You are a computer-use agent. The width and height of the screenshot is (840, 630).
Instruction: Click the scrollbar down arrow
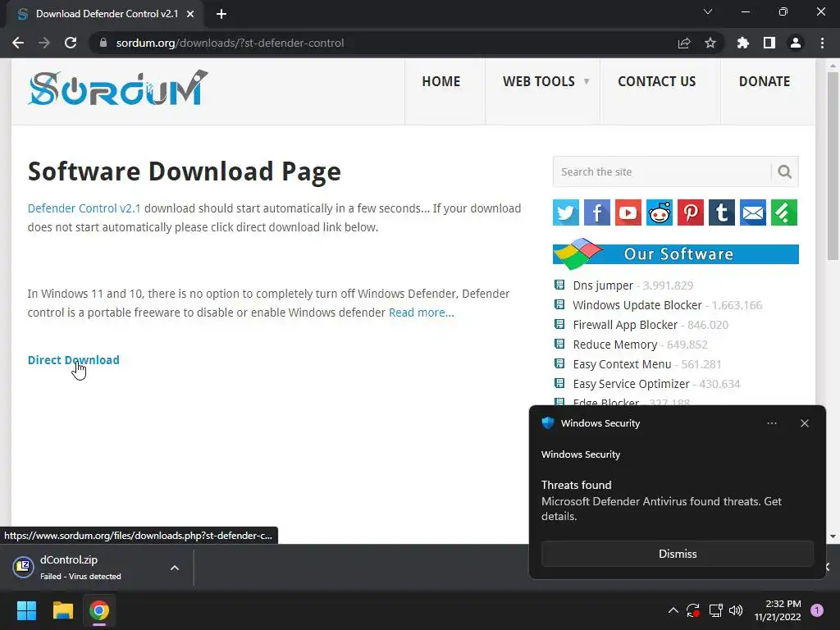coord(833,536)
